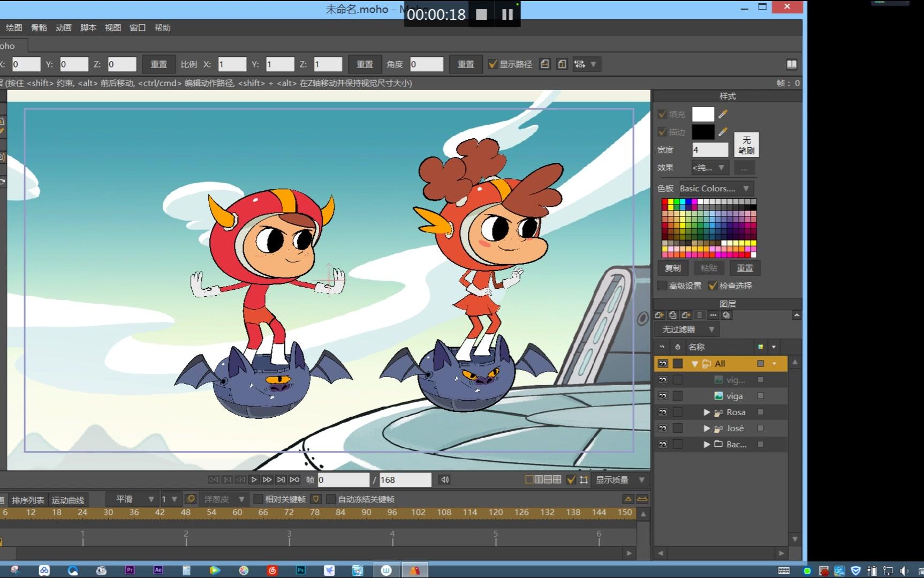Viewport: 924px width, 578px height.
Task: Click the document library book icon
Action: point(791,64)
